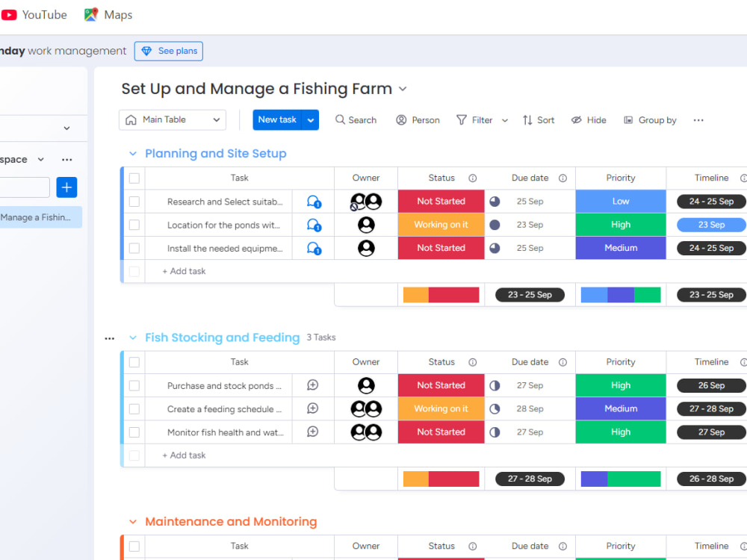Image resolution: width=747 pixels, height=560 pixels.
Task: Open the Filter dropdown chevron
Action: (505, 120)
